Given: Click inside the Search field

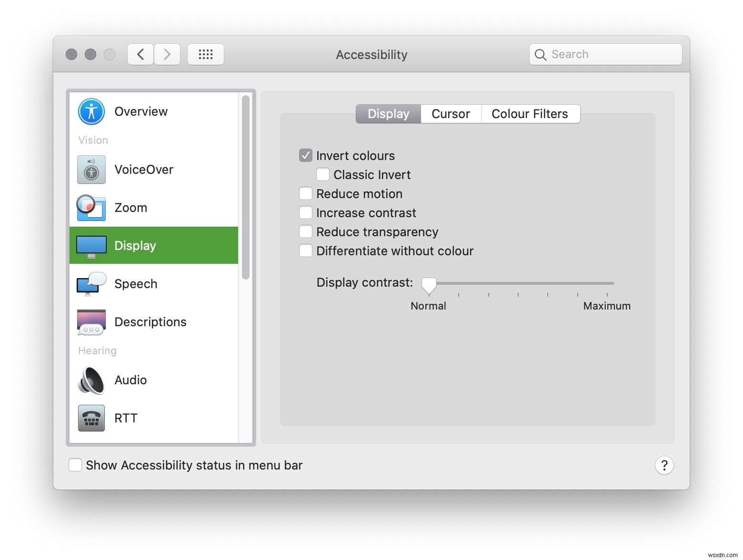Looking at the screenshot, I should [x=605, y=54].
